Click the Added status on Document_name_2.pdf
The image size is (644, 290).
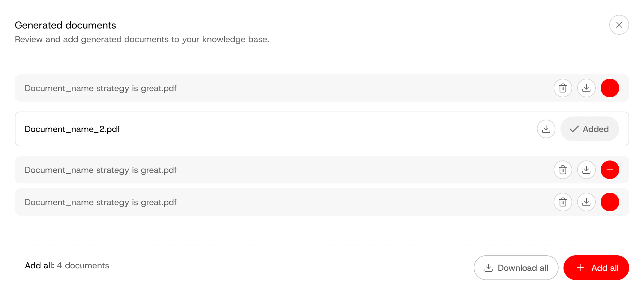590,129
